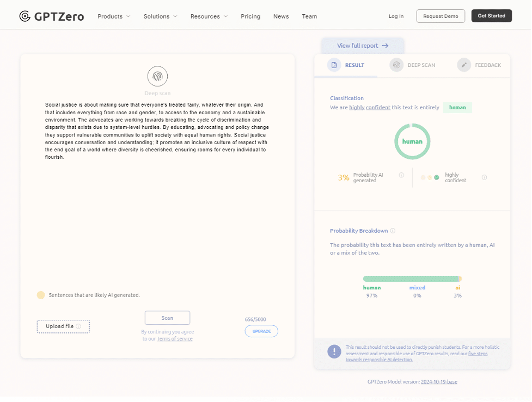Image resolution: width=532 pixels, height=402 pixels.
Task: Click the scan icon on the DEEP SCAN tab
Action: click(x=396, y=65)
